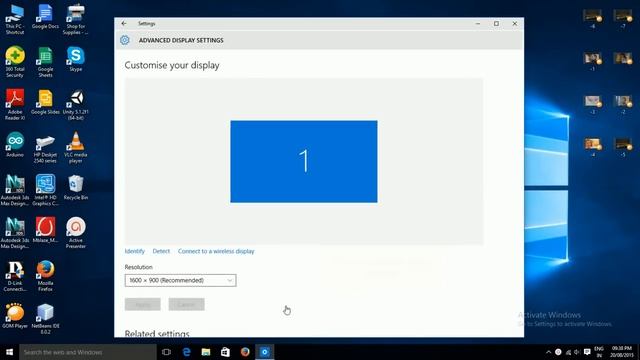
Task: Click the gear icon beside Advanced Display Settings
Action: [x=124, y=40]
